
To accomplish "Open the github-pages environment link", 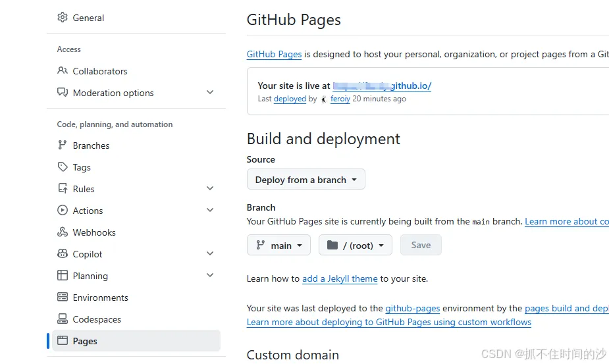I will click(x=412, y=309).
